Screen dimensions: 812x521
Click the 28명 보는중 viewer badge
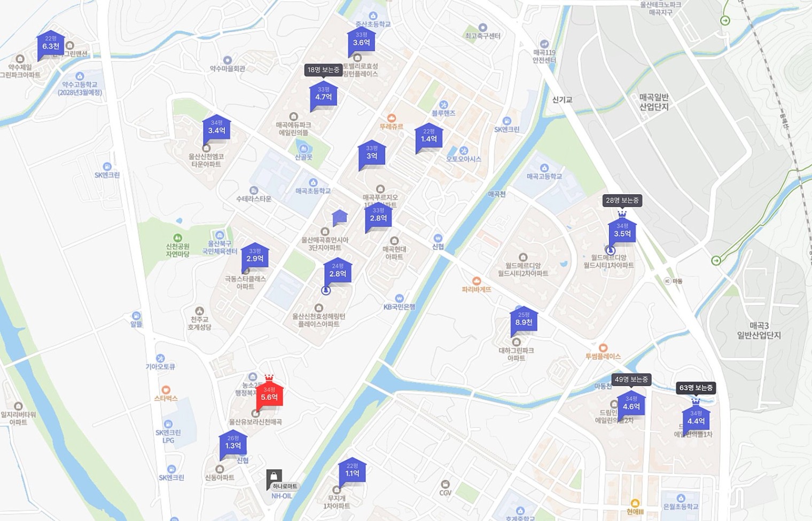click(622, 200)
